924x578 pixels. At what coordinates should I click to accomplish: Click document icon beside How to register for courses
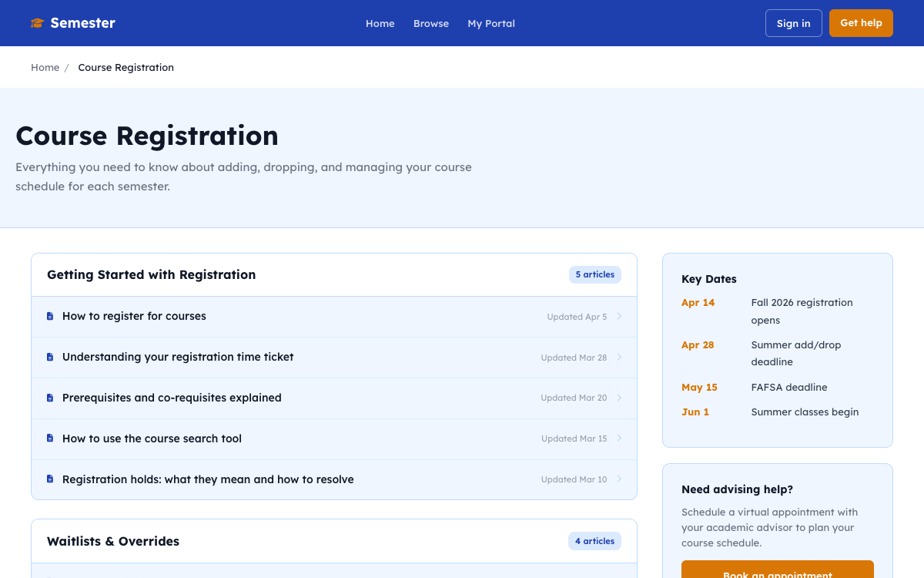pyautogui.click(x=50, y=316)
